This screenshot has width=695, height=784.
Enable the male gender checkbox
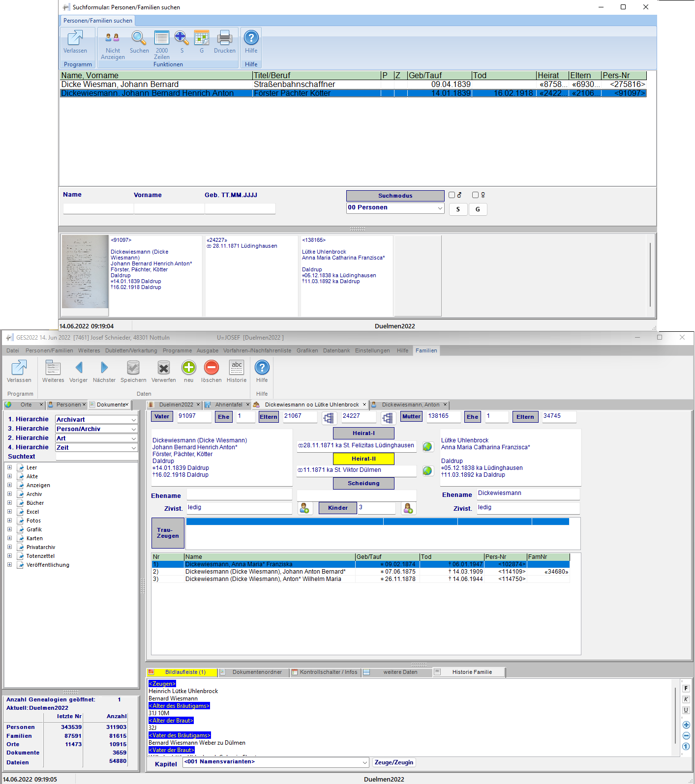coord(452,195)
